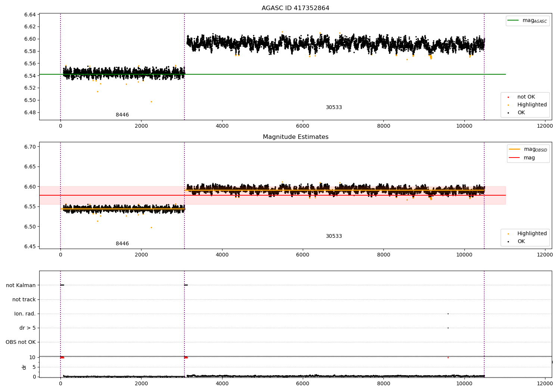
Task: Click the '6.58' y-axis tick in top plot
Action: click(30, 51)
